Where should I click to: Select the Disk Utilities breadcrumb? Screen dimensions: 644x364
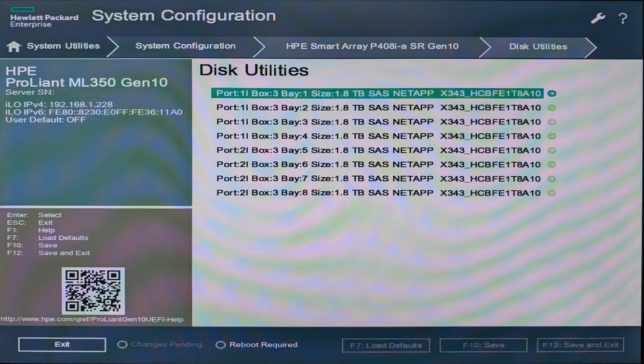point(538,46)
